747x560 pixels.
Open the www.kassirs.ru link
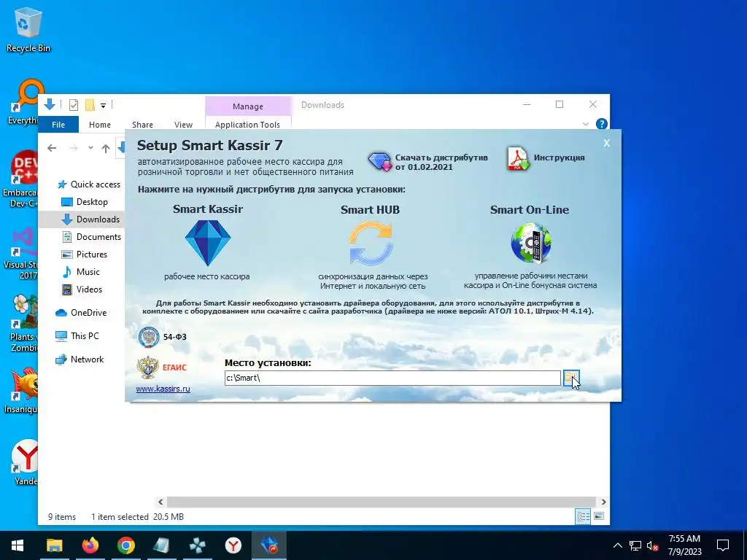(x=163, y=389)
